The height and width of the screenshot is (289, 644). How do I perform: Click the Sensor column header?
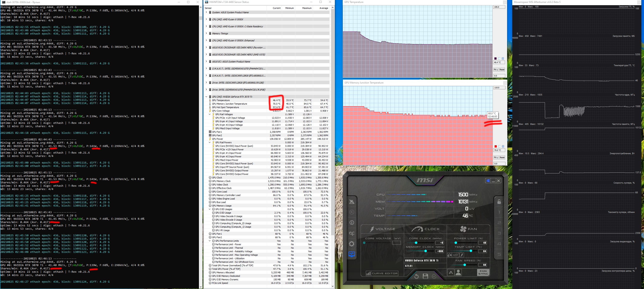(208, 8)
